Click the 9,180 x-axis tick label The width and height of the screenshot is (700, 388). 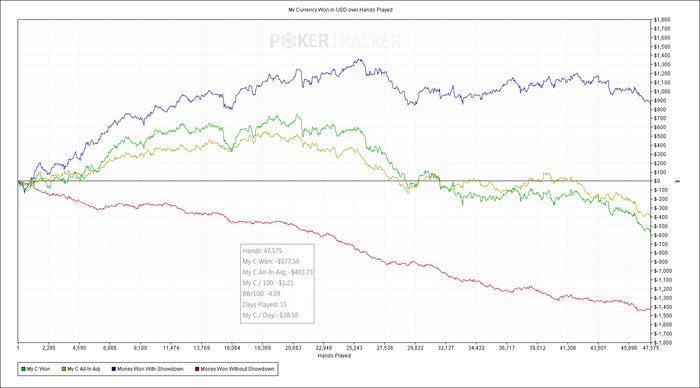point(140,348)
